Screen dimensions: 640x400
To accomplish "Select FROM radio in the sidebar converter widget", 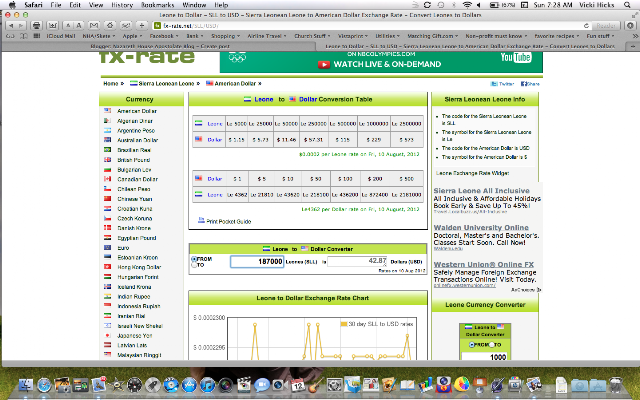I will click(471, 345).
